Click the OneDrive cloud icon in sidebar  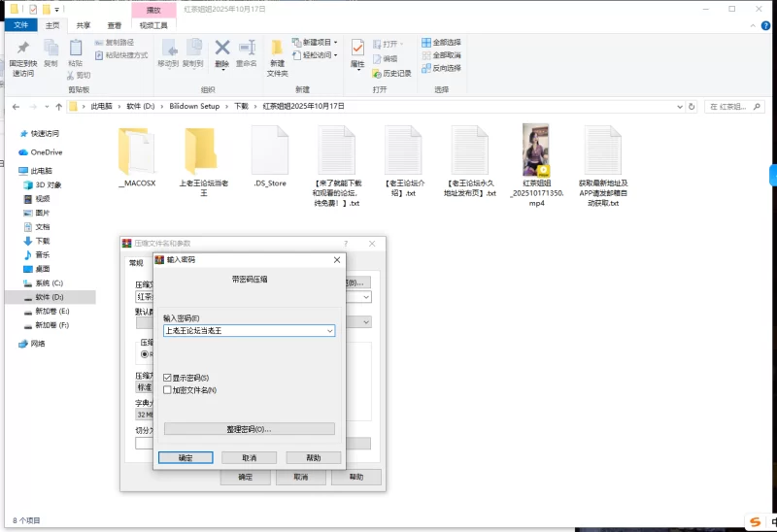pyautogui.click(x=24, y=152)
